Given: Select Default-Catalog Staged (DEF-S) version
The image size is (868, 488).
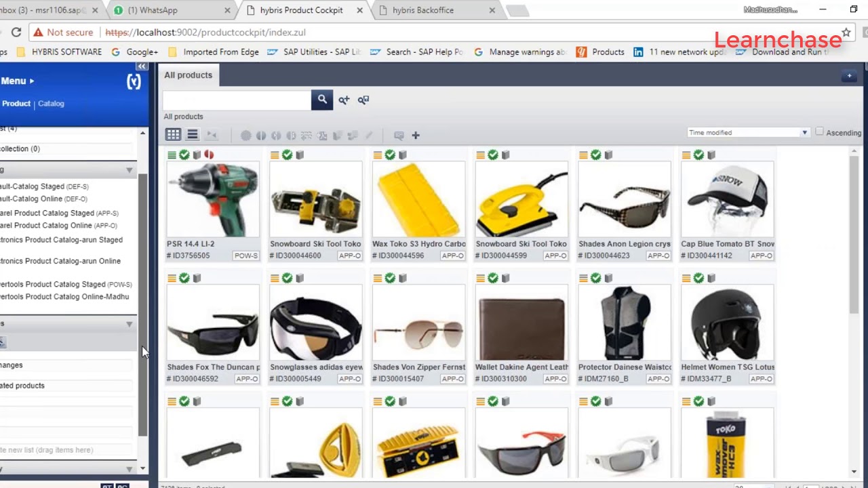Looking at the screenshot, I should [44, 186].
